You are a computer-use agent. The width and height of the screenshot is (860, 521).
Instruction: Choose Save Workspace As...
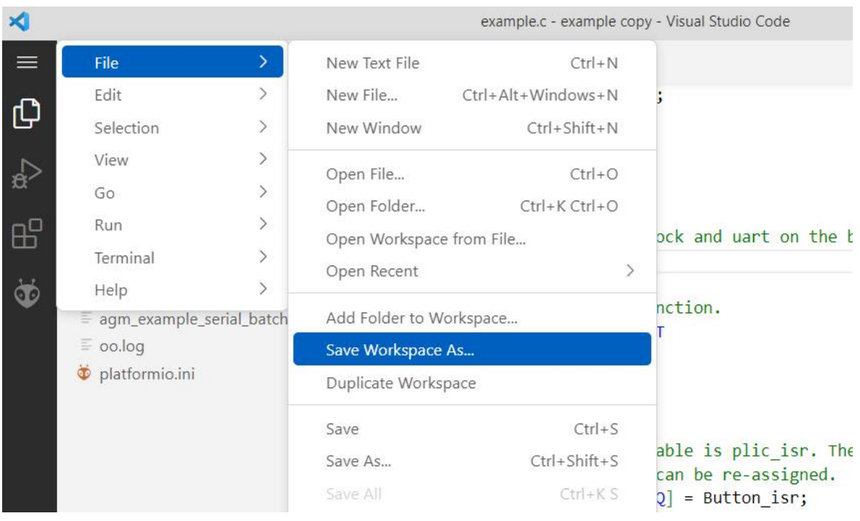coord(472,349)
